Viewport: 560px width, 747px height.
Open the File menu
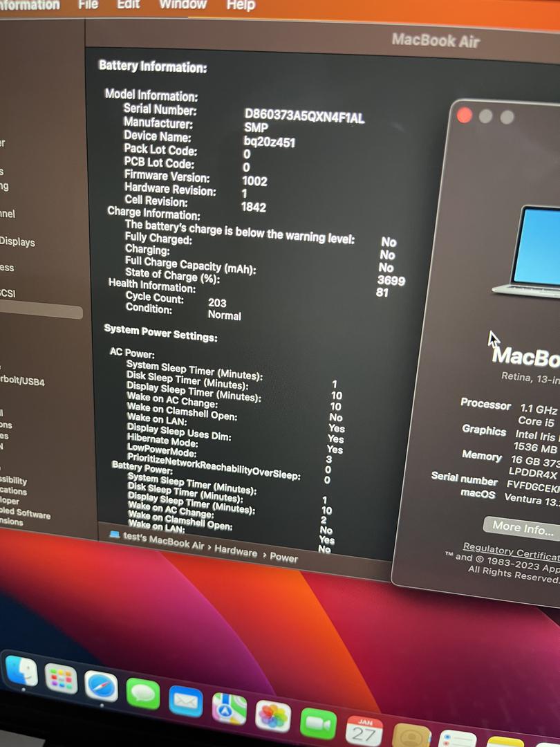pos(88,4)
